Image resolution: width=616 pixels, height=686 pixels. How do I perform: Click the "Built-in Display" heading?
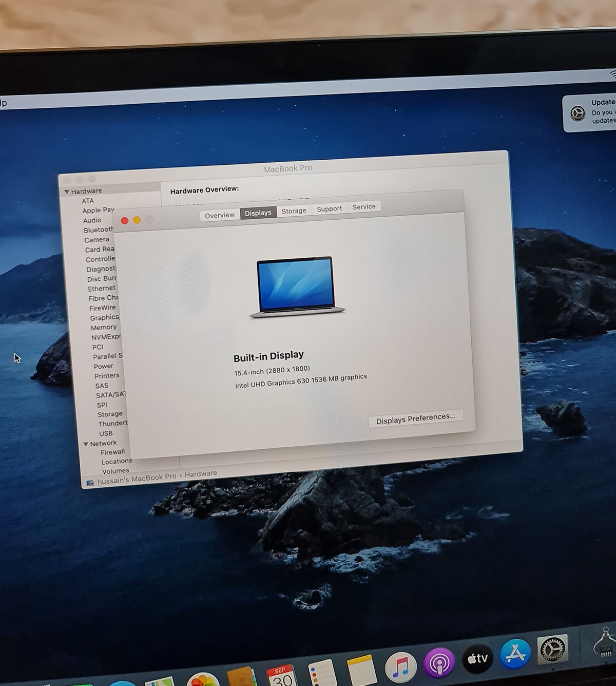tap(268, 356)
